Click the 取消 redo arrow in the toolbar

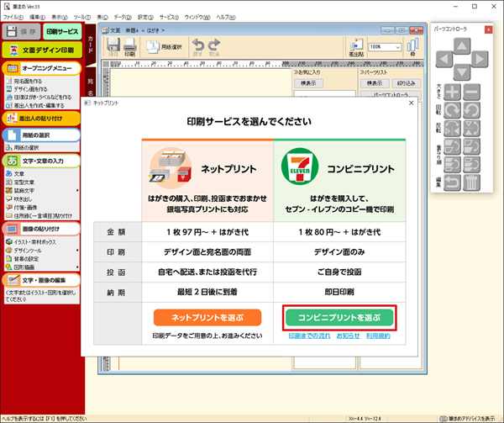[214, 47]
